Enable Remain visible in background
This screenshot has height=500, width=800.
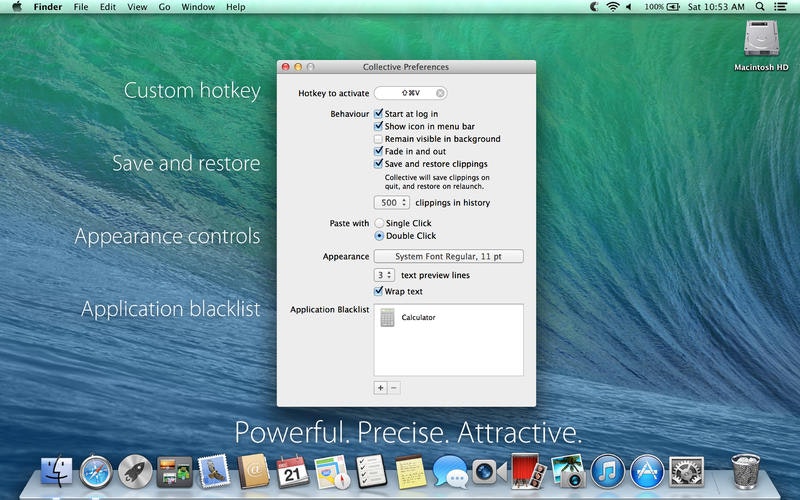pos(379,139)
